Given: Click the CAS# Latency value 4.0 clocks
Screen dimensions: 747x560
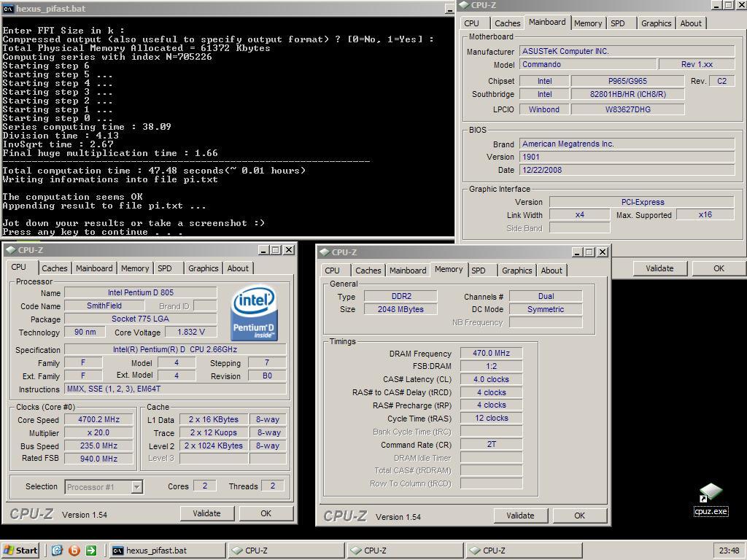Looking at the screenshot, I should click(491, 379).
